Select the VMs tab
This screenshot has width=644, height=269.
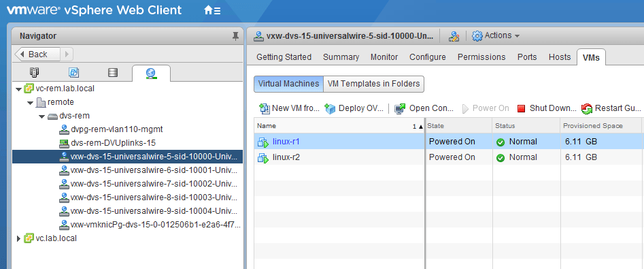(x=591, y=58)
